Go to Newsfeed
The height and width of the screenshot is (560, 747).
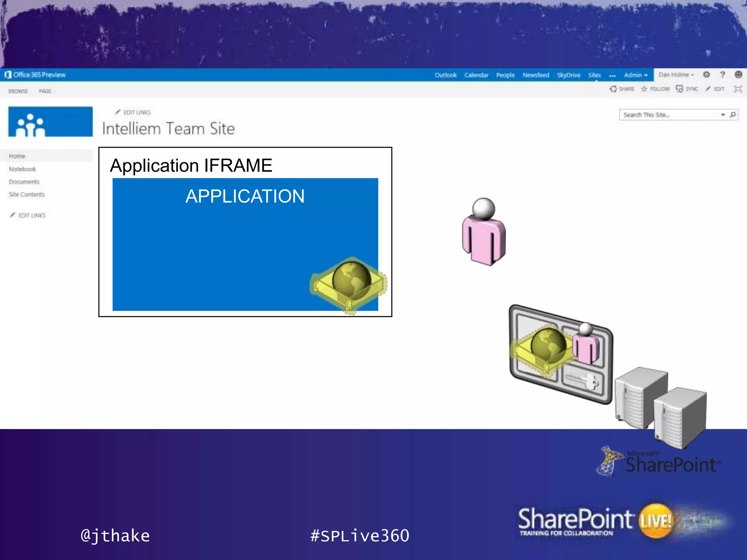pyautogui.click(x=536, y=75)
